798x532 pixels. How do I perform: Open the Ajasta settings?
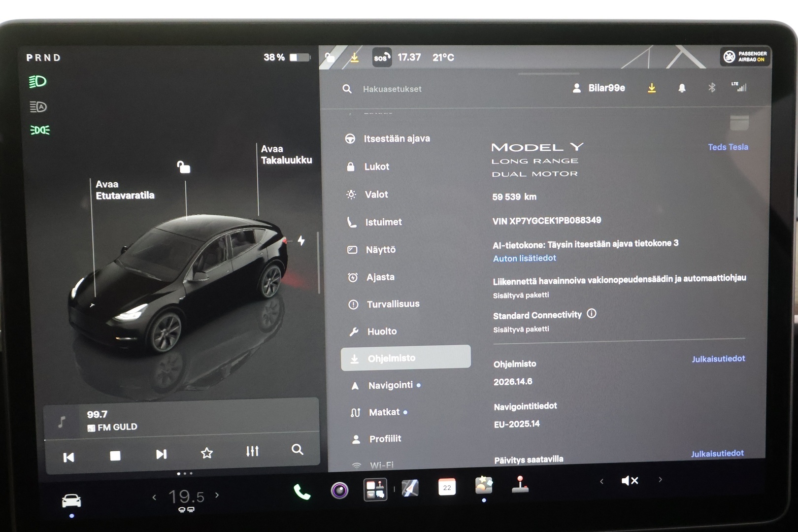(371, 277)
